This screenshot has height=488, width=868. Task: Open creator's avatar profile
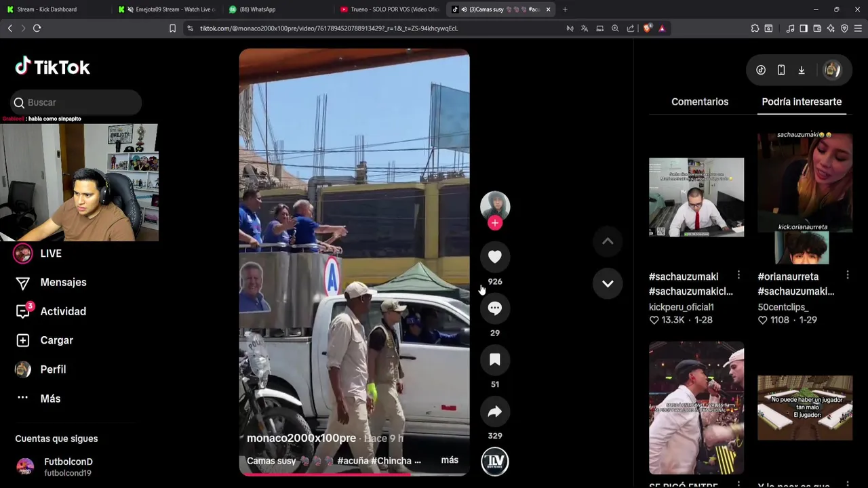[x=495, y=205]
